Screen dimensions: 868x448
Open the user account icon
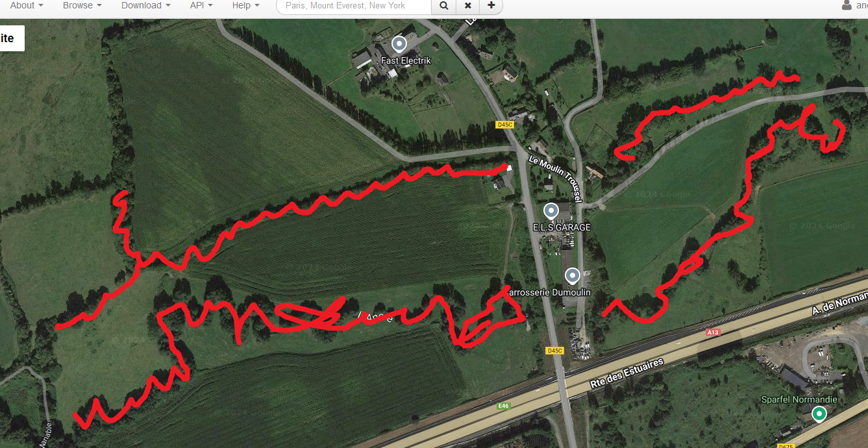tap(847, 5)
